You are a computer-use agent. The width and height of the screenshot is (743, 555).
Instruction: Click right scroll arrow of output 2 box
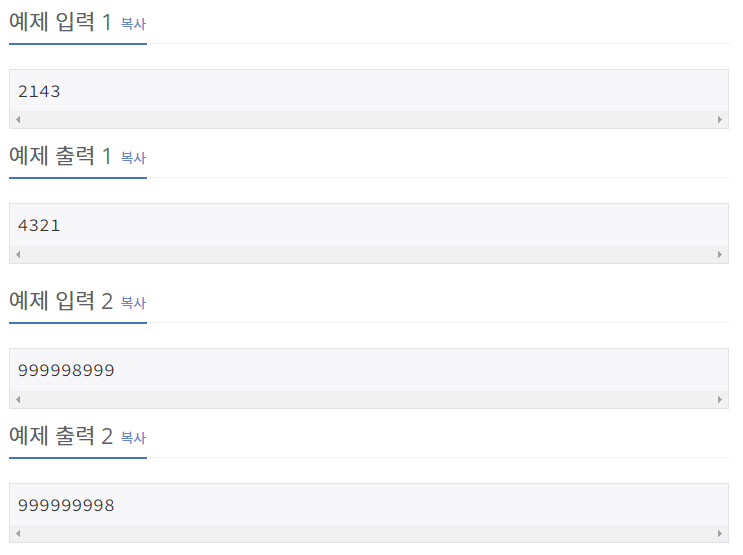720,534
